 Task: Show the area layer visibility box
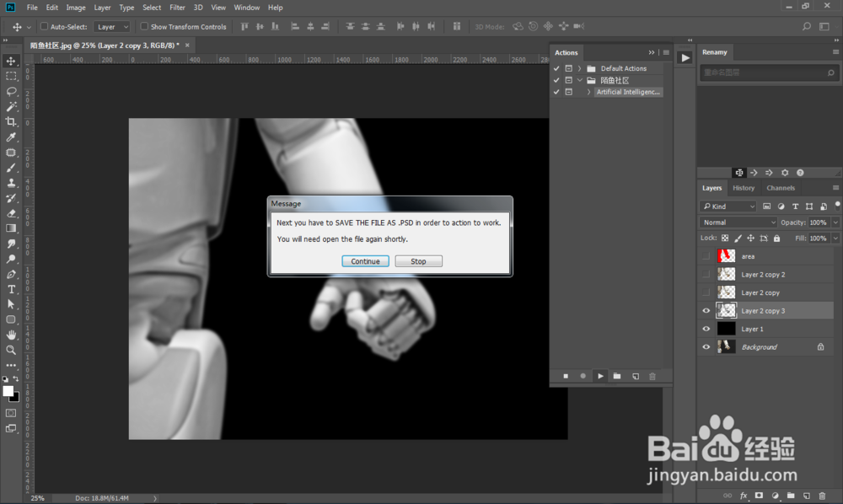tap(706, 256)
